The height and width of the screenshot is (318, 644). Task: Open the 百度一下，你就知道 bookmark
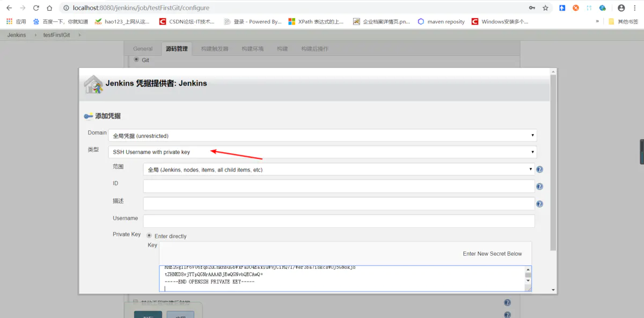(61, 22)
